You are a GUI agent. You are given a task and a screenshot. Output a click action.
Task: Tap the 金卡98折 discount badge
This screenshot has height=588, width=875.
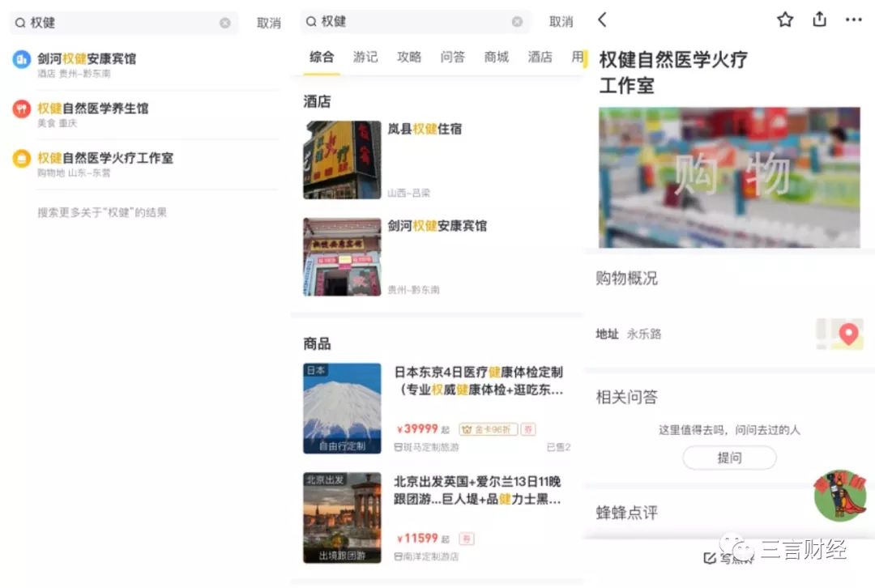[x=489, y=429]
